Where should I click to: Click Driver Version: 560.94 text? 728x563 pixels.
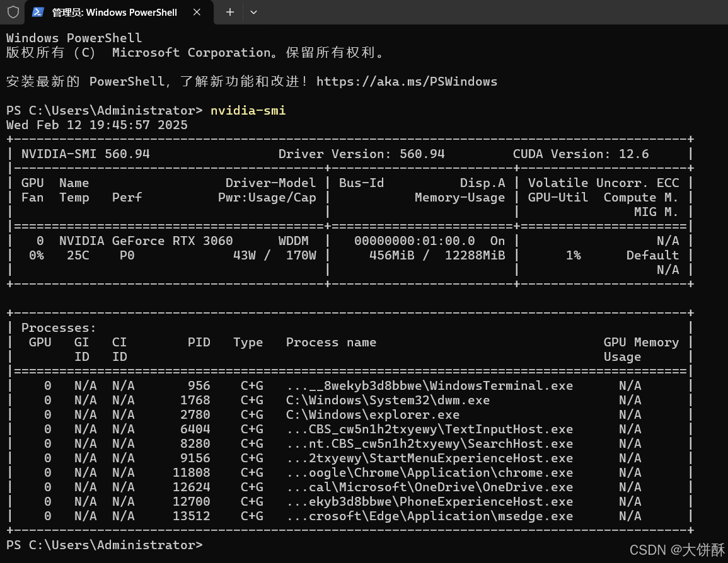(x=361, y=154)
